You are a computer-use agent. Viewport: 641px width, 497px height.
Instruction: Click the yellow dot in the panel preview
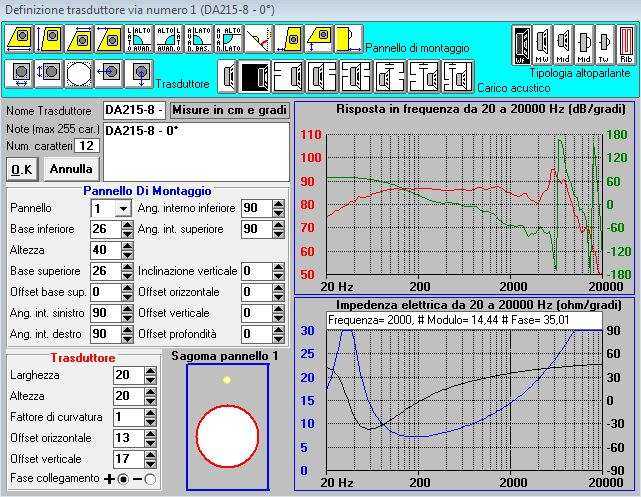(226, 380)
